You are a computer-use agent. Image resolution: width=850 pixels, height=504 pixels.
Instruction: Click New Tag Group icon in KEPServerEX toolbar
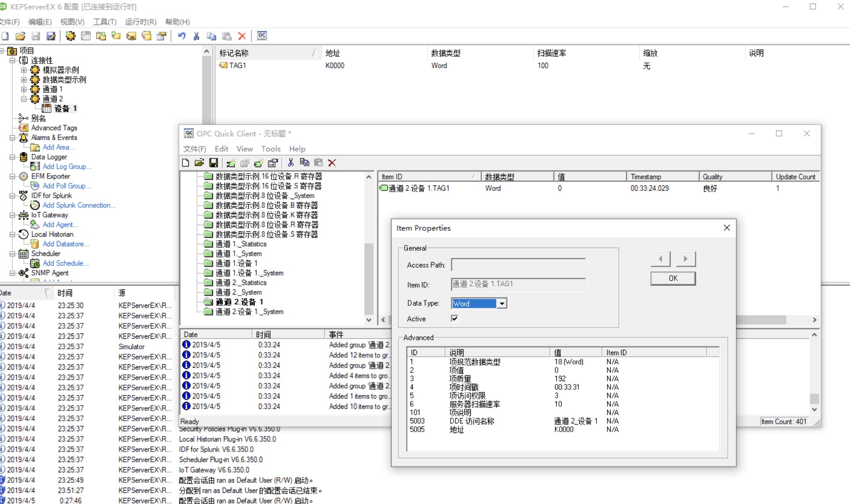[x=101, y=36]
